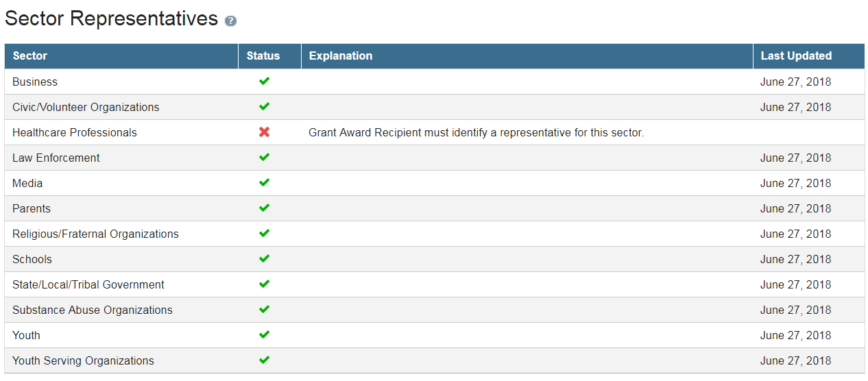Screen dimensions: 868x381
Task: Click the Status column header
Action: [x=263, y=56]
